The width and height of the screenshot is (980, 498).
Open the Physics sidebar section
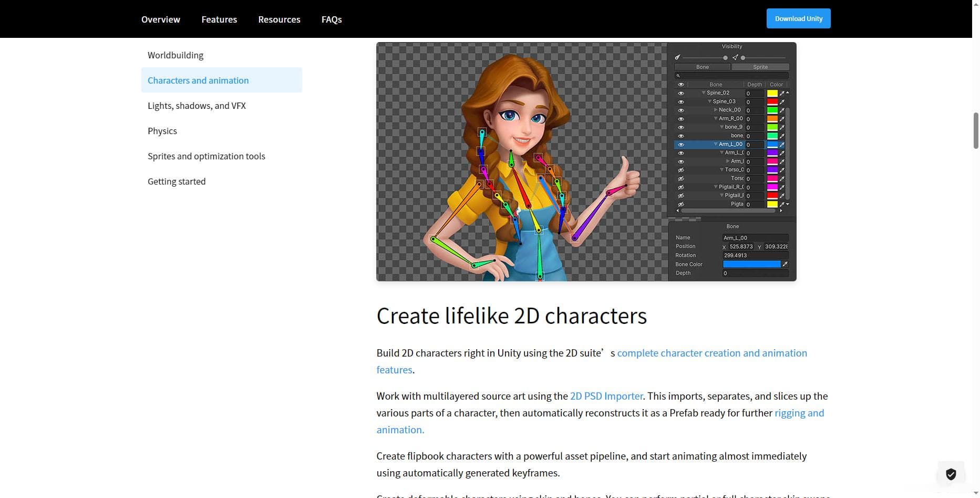162,131
